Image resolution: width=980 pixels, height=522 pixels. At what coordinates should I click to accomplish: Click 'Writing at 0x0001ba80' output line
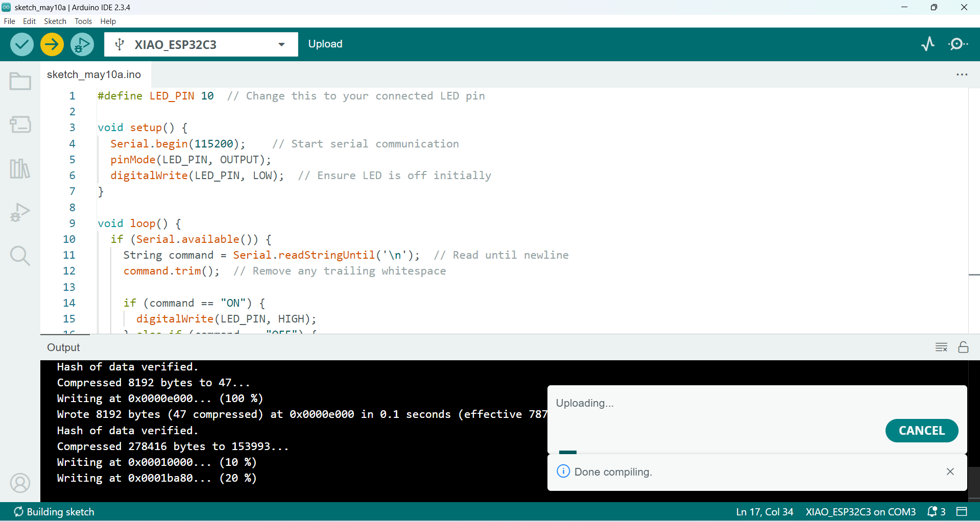pos(157,478)
